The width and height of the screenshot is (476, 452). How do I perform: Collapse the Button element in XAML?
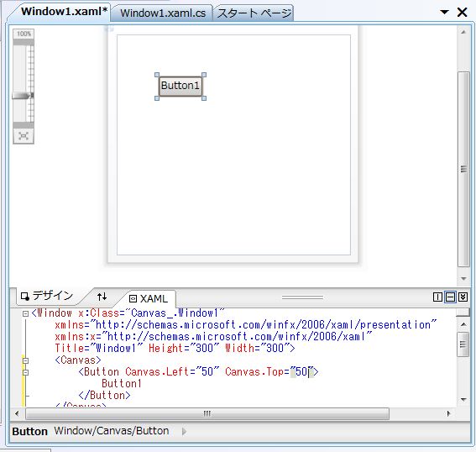[26, 372]
